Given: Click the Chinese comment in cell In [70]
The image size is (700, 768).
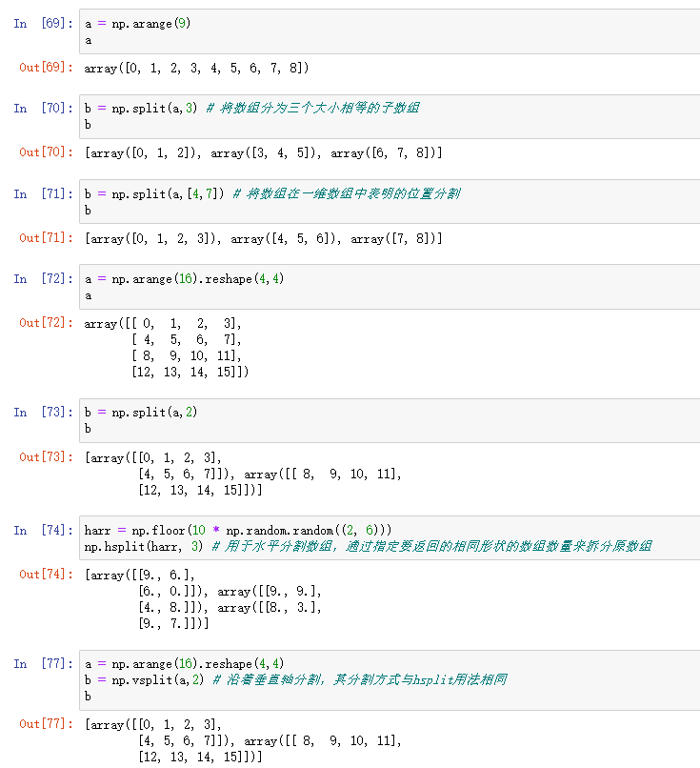Looking at the screenshot, I should pyautogui.click(x=312, y=108).
